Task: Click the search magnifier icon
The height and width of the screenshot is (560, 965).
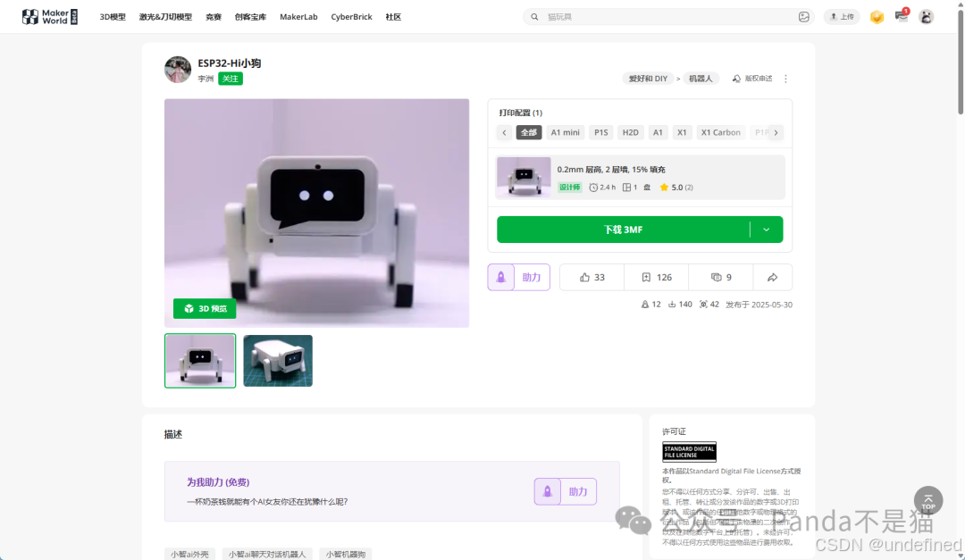Action: coord(535,17)
